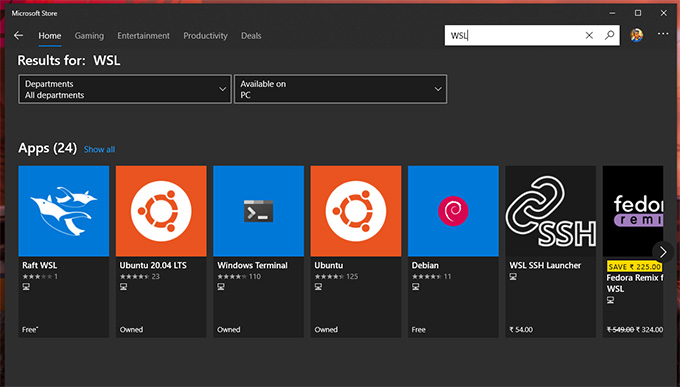
Task: Click PC device icon under Raft WSL
Action: coord(26,287)
